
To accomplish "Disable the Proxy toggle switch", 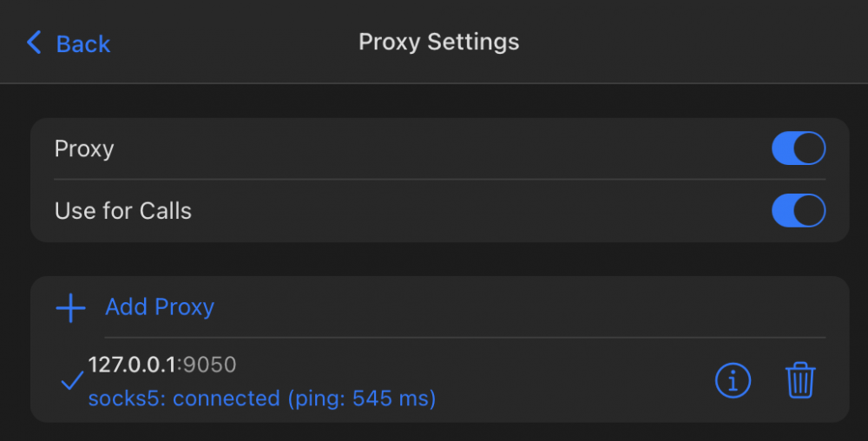I will tap(799, 148).
